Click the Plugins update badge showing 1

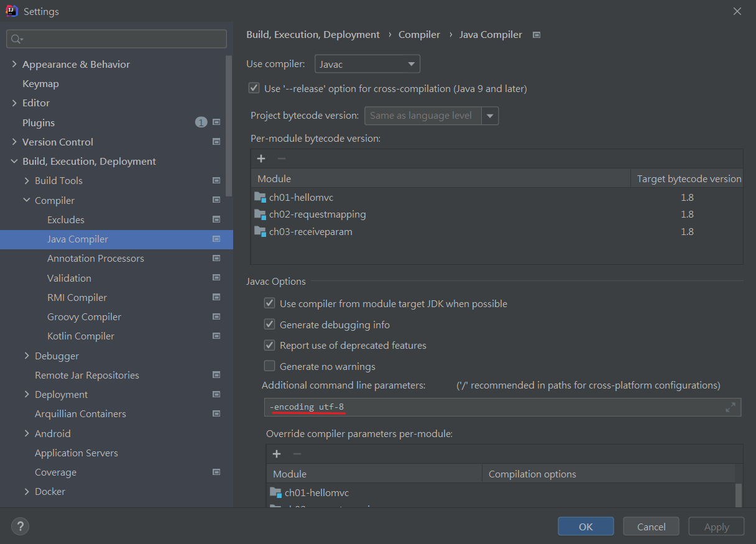(201, 122)
